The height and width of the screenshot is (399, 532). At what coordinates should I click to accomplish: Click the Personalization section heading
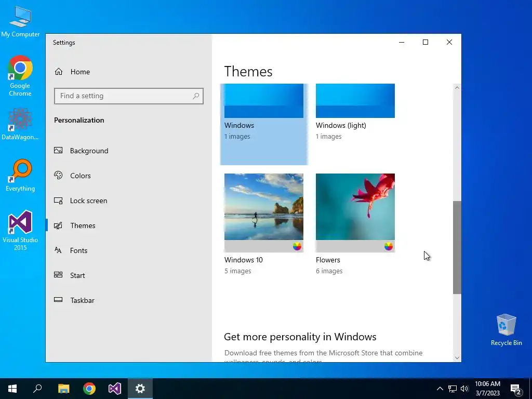[x=79, y=120]
